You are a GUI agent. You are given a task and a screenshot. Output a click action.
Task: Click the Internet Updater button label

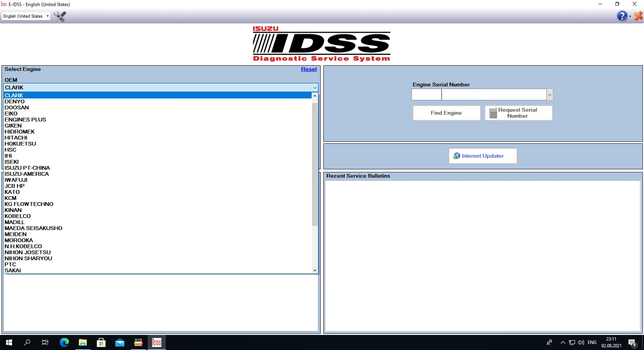pos(483,156)
